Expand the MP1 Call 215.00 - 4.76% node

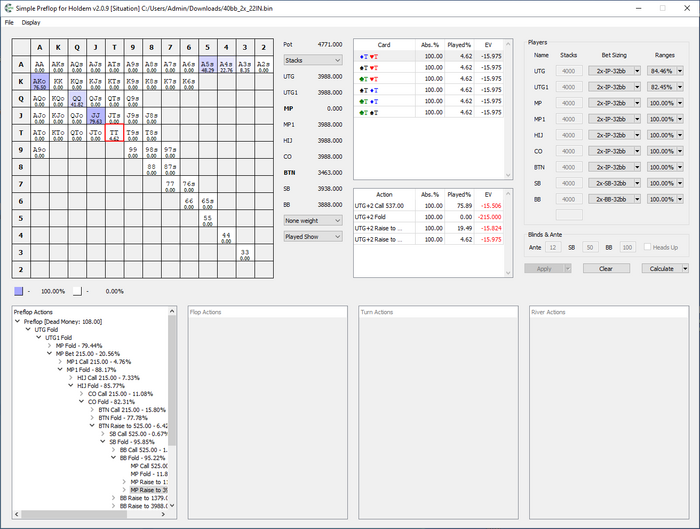pos(60,362)
